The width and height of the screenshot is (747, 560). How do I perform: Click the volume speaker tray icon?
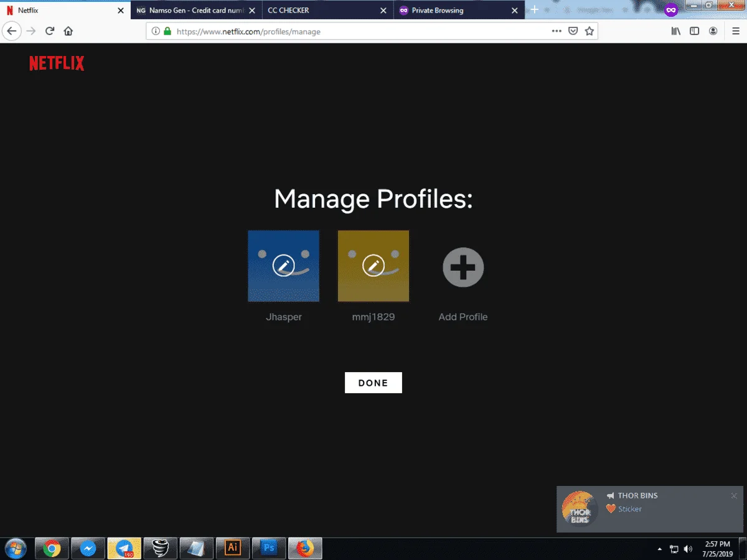[x=688, y=549]
